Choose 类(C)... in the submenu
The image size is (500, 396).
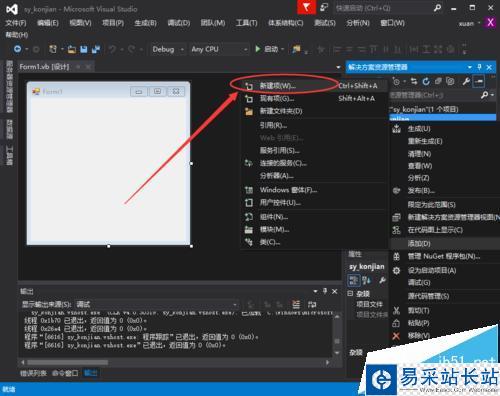[x=313, y=242]
